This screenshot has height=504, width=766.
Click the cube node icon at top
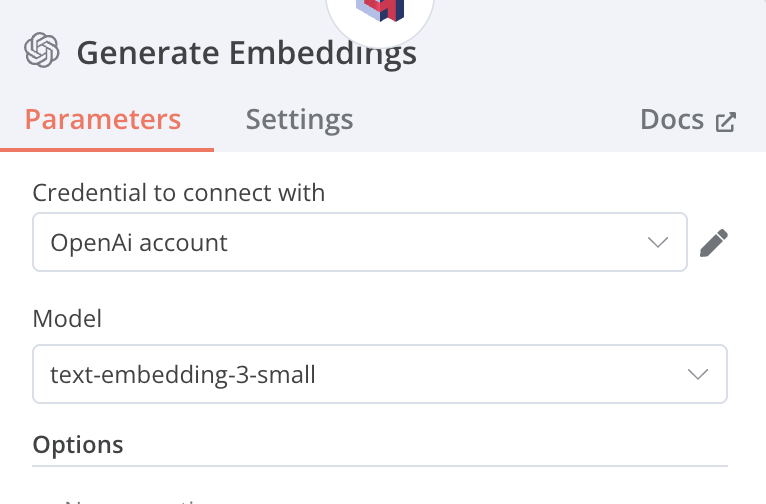click(x=379, y=10)
